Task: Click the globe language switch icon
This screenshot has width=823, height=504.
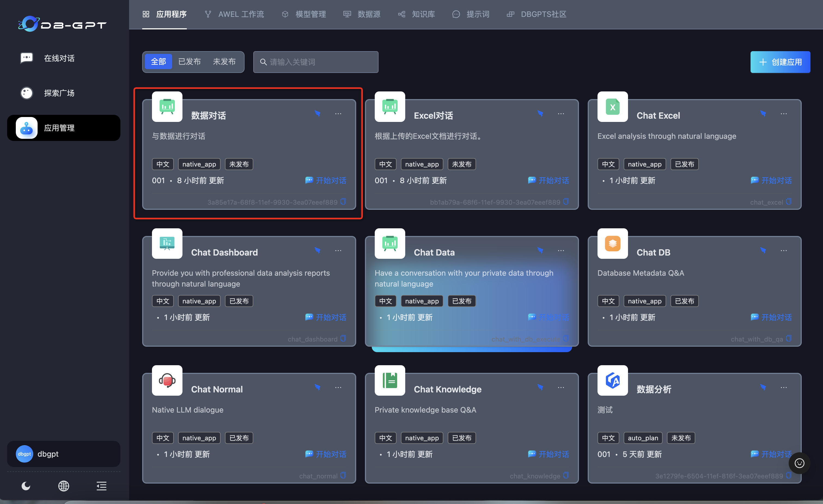Action: tap(63, 486)
